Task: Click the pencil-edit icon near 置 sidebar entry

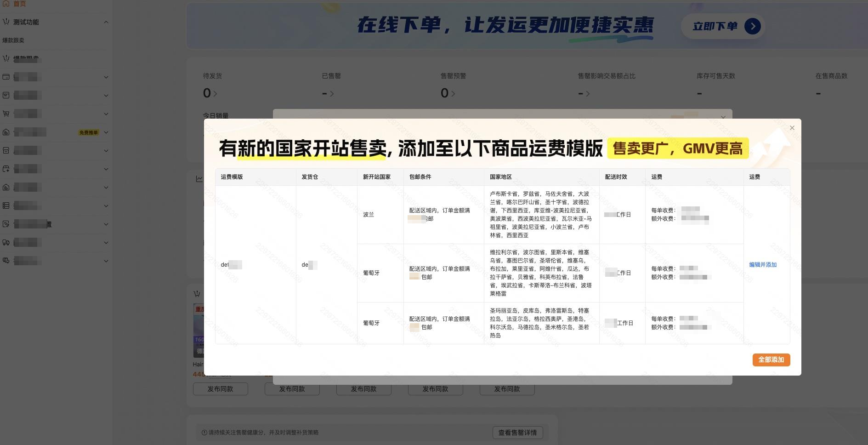Action: (x=6, y=224)
